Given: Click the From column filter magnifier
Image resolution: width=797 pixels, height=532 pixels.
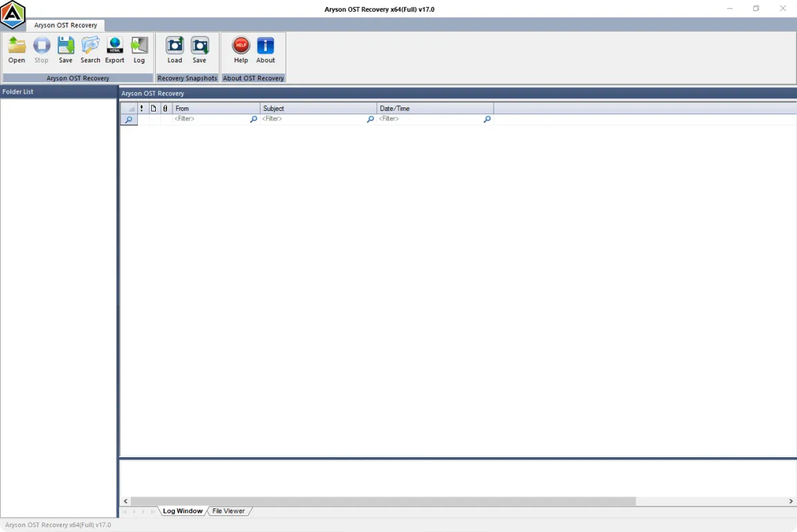Looking at the screenshot, I should tap(253, 118).
